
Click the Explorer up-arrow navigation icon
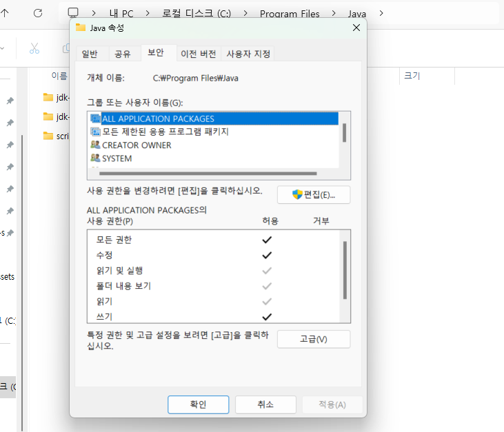[x=5, y=13]
